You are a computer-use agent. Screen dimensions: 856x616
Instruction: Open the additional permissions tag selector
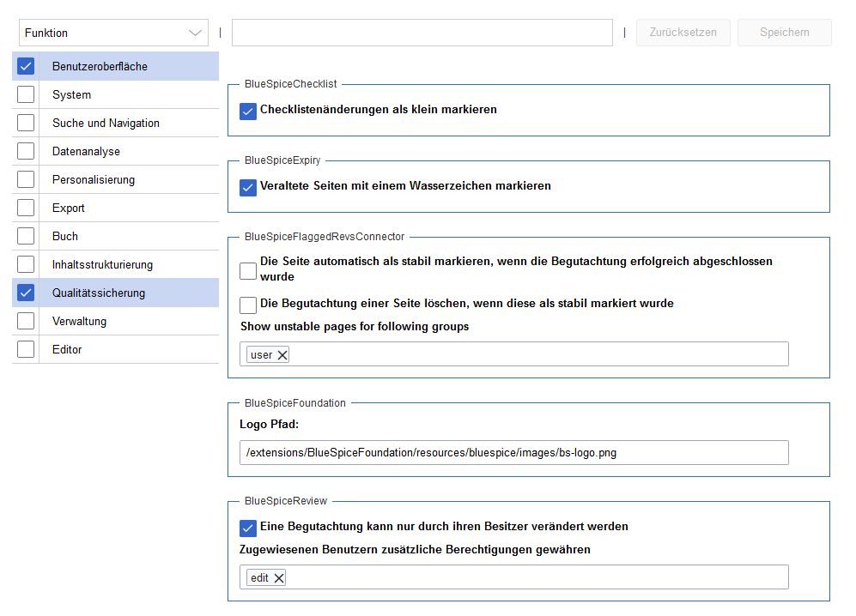pos(537,577)
